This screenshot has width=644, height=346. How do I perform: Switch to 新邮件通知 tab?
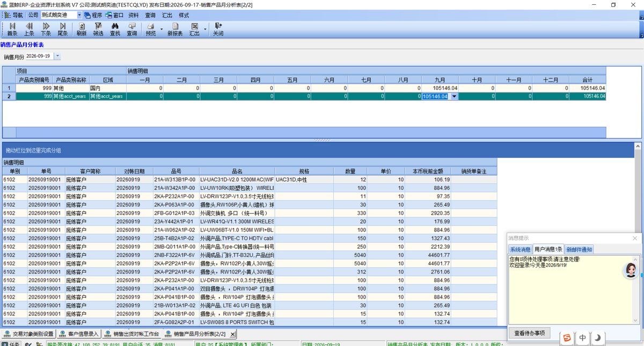tap(579, 249)
